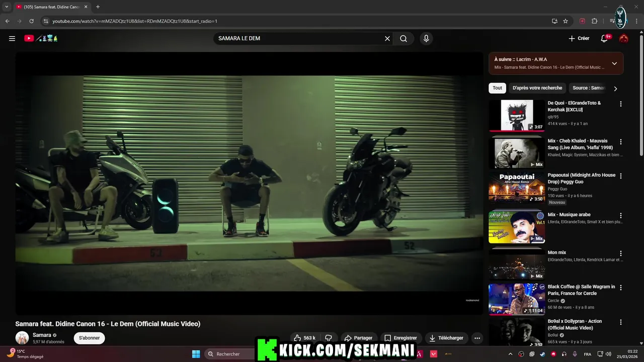
Task: View site information icon in address bar
Action: (46, 21)
